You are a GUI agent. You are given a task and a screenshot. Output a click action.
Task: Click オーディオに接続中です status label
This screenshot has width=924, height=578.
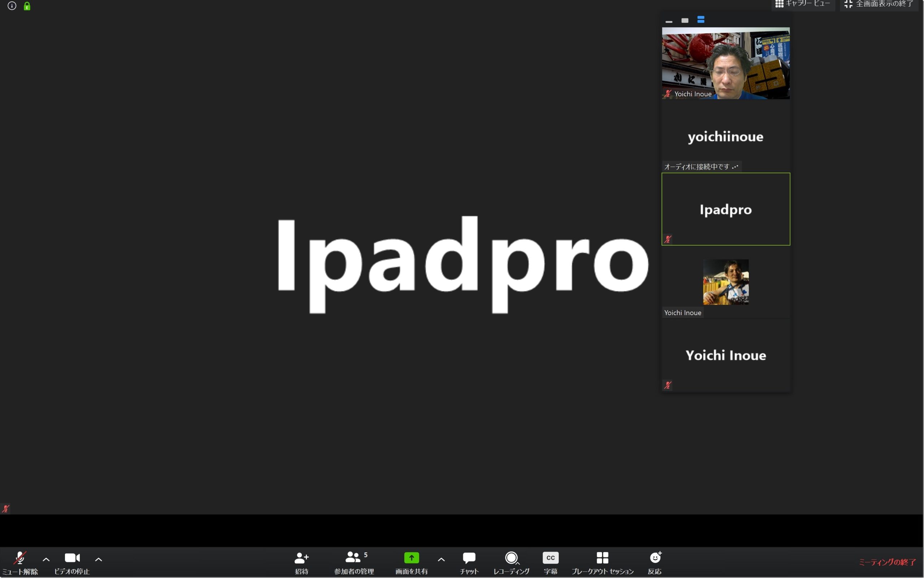click(701, 167)
